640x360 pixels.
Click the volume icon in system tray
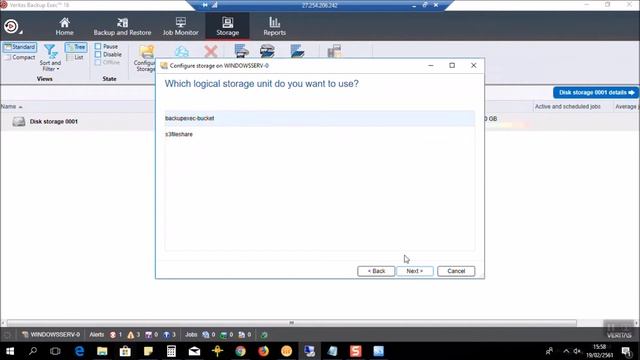point(577,351)
